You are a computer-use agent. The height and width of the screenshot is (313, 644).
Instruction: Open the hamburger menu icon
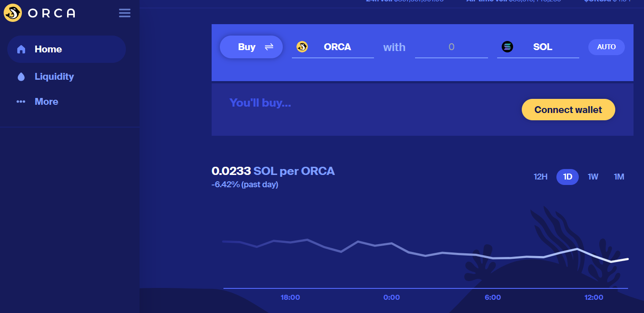click(125, 13)
